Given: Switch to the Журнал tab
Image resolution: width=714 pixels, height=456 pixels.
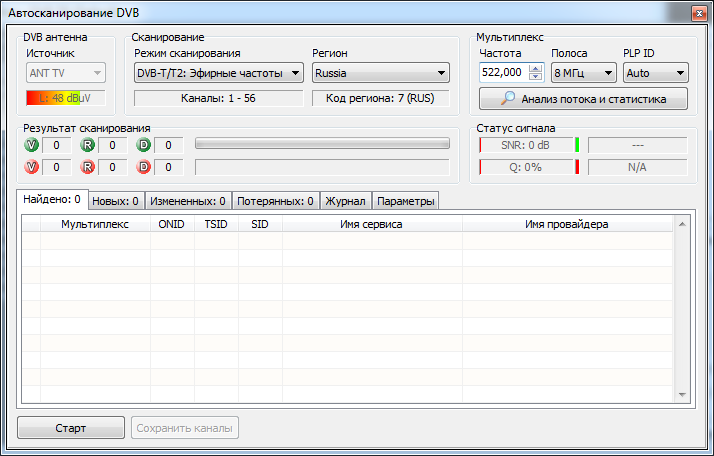Looking at the screenshot, I should click(345, 201).
